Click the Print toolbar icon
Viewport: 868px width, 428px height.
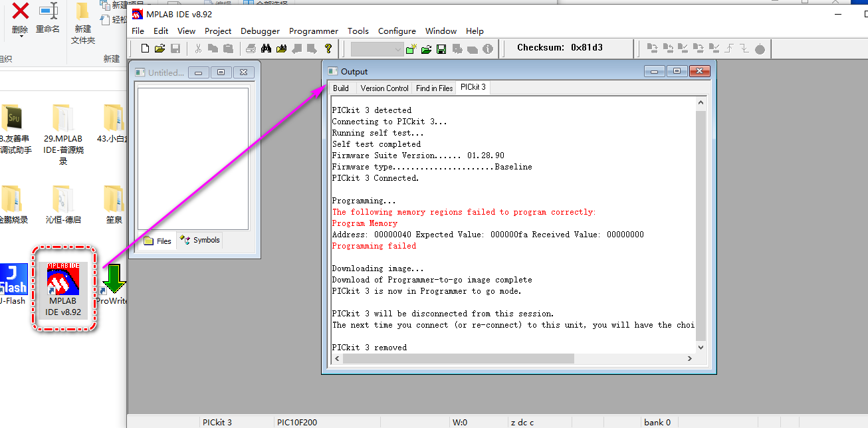(x=251, y=49)
